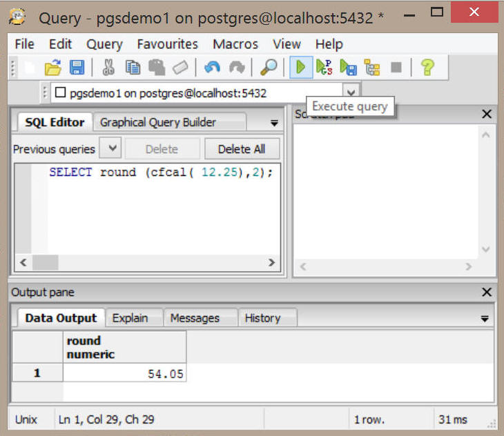Click the eraser Clear edit window icon
Image resolution: width=504 pixels, height=436 pixels.
[x=180, y=68]
